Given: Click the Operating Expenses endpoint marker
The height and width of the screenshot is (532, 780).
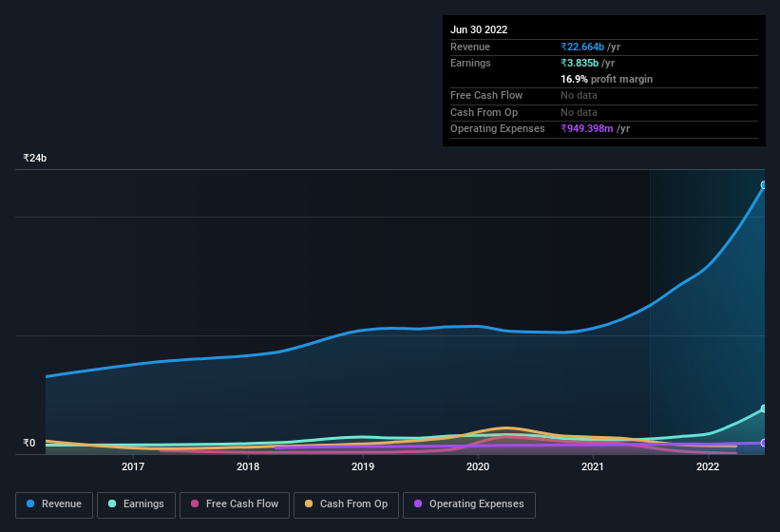Looking at the screenshot, I should tap(764, 443).
